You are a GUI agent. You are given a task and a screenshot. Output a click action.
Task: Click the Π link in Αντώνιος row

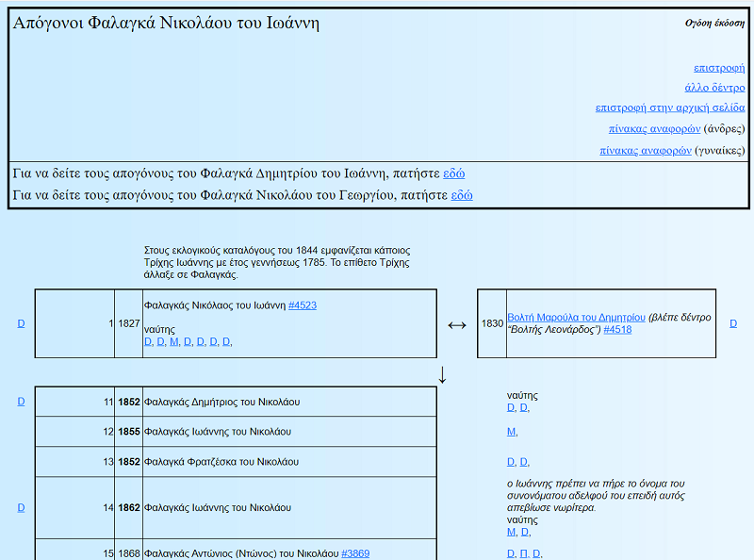(523, 553)
